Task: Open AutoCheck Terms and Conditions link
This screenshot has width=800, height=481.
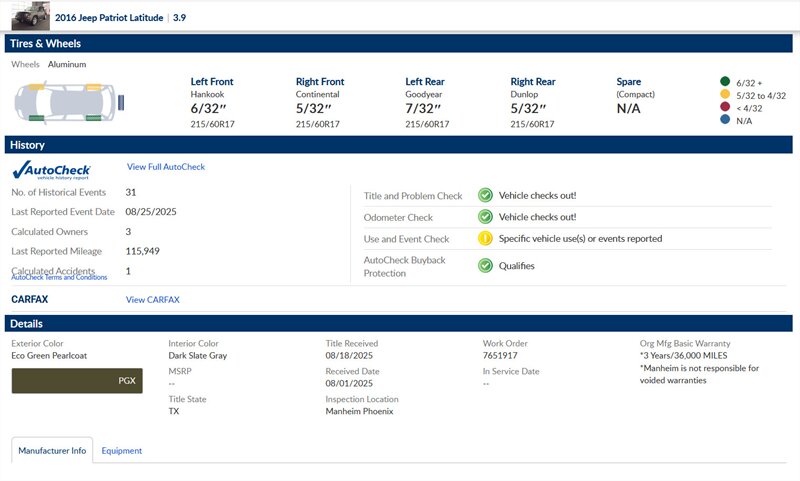Action: coord(59,278)
